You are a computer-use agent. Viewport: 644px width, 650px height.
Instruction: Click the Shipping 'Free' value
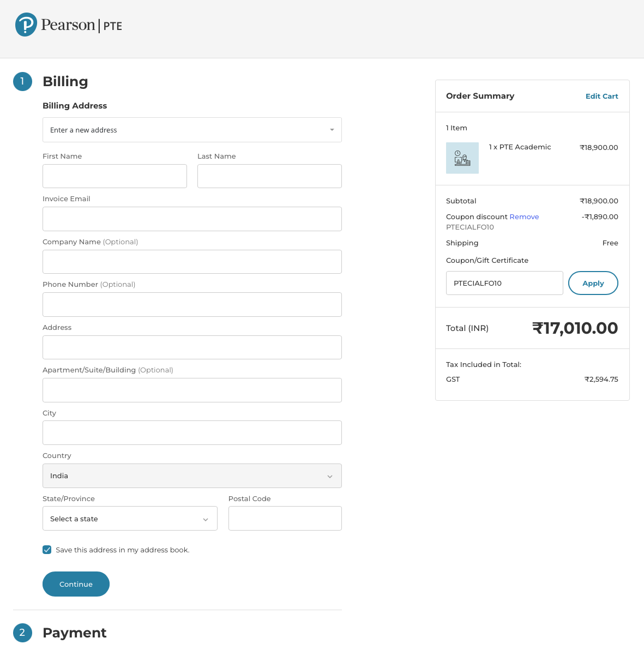pyautogui.click(x=610, y=243)
